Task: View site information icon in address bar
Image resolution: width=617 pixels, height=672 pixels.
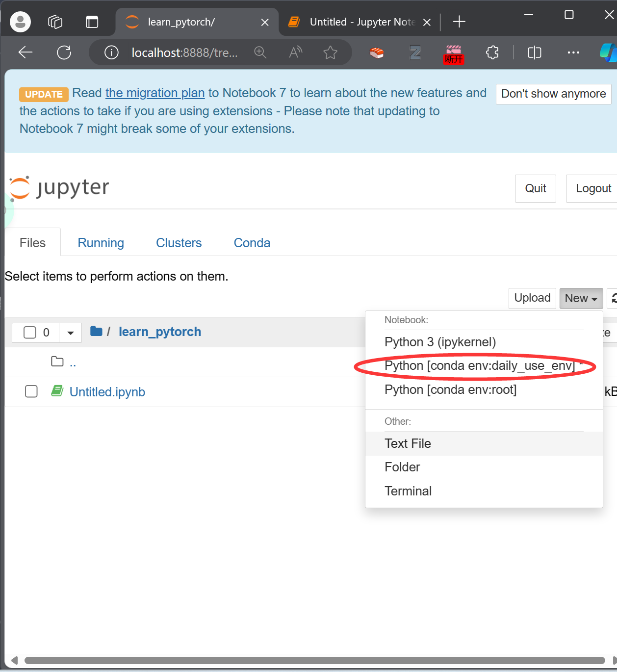Action: pos(111,52)
